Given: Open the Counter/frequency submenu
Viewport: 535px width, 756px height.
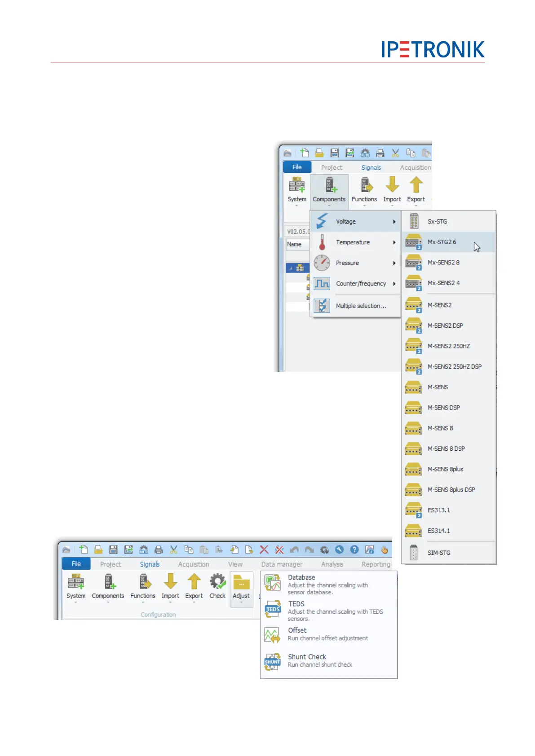Looking at the screenshot, I should click(355, 283).
